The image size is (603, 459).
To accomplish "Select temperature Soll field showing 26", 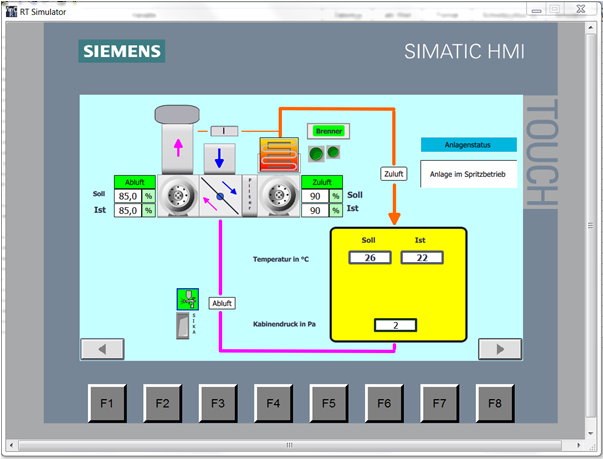I will click(x=370, y=258).
